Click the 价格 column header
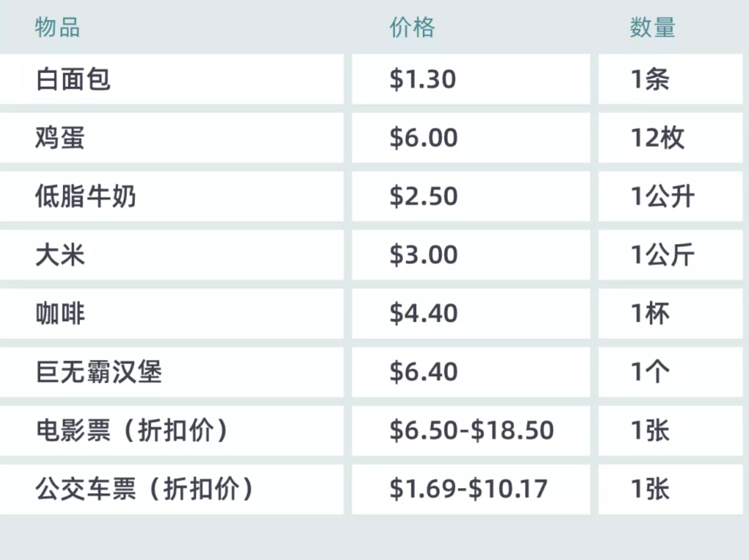 [412, 28]
